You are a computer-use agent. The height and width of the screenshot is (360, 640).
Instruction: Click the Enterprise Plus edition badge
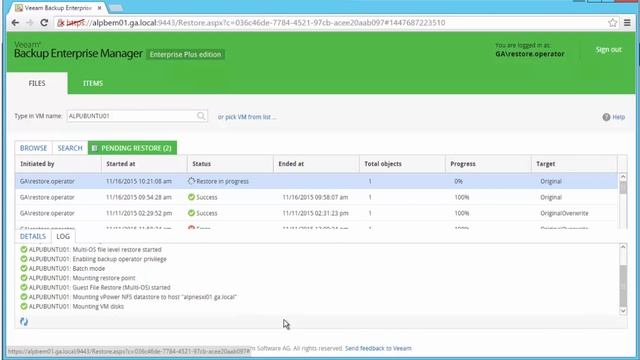tap(185, 55)
